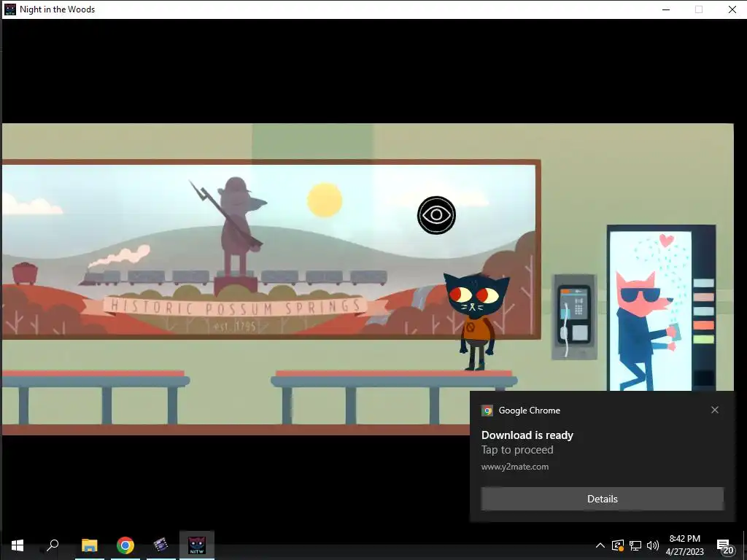Click the Google Chrome logo in notification header

[487, 411]
